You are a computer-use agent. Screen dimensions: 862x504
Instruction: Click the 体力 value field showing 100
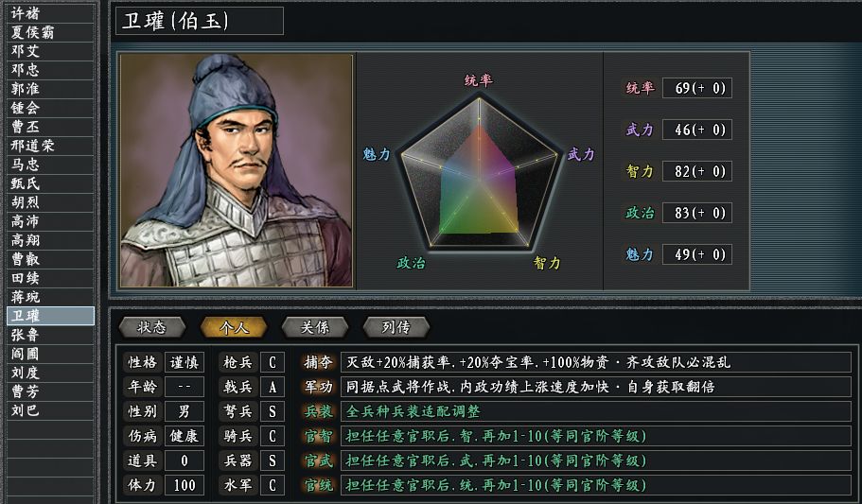(184, 485)
